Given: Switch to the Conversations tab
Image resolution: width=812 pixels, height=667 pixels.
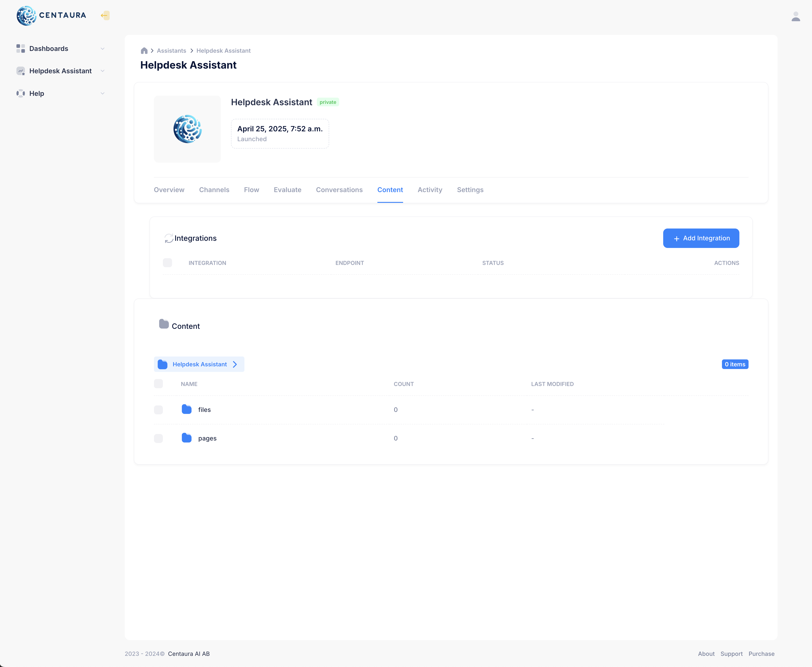Looking at the screenshot, I should [x=339, y=189].
